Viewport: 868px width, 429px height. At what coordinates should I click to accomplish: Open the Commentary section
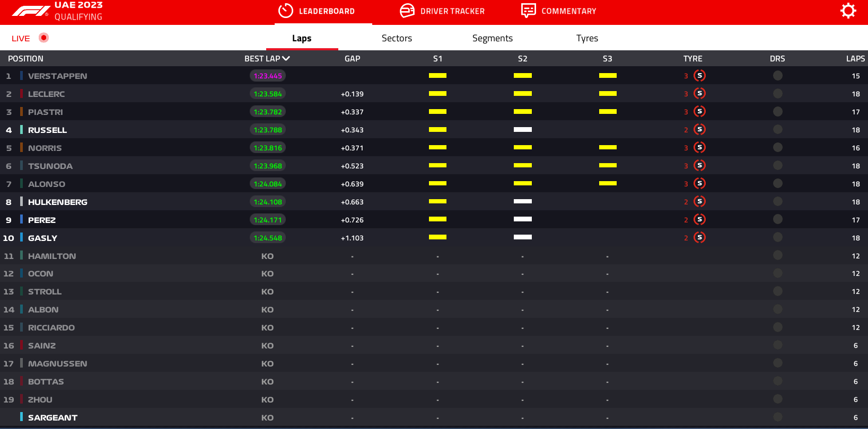click(x=569, y=11)
